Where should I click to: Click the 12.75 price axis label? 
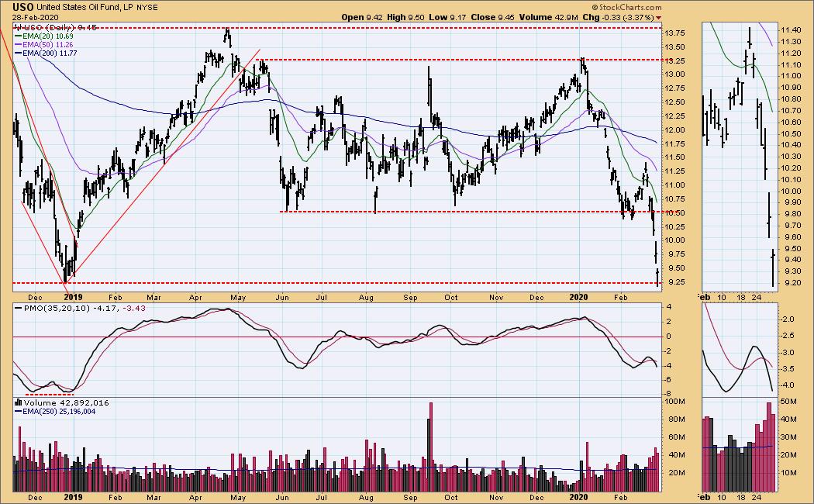(x=675, y=88)
